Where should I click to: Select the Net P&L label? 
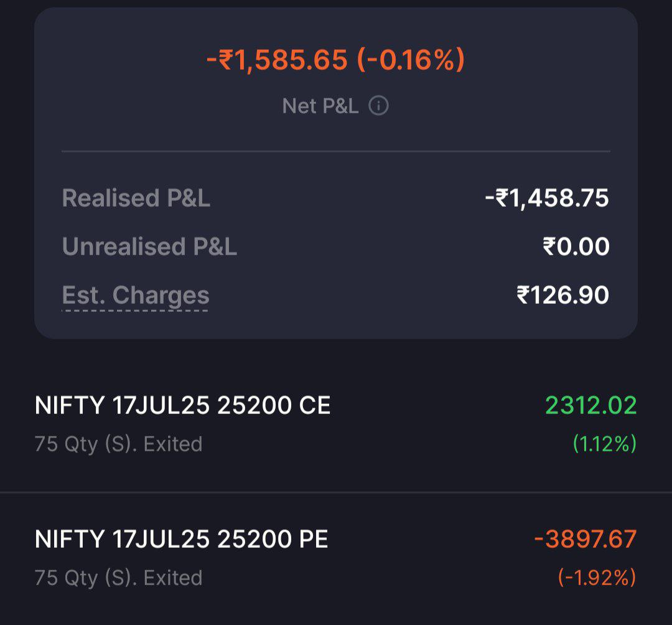coord(320,106)
